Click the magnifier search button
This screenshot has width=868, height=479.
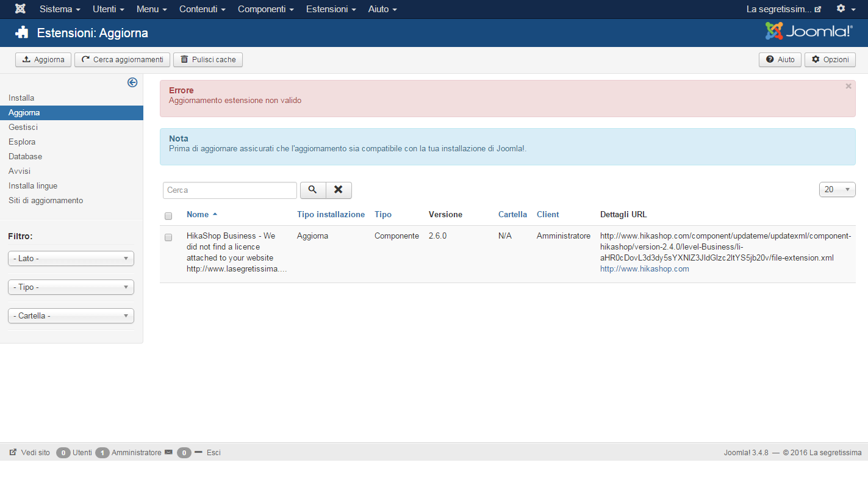313,190
